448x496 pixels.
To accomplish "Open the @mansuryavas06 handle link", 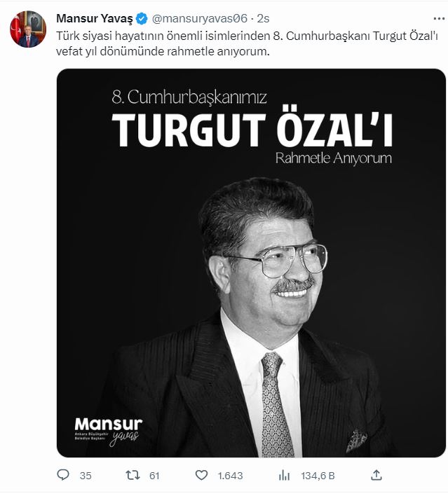I will 200,19.
